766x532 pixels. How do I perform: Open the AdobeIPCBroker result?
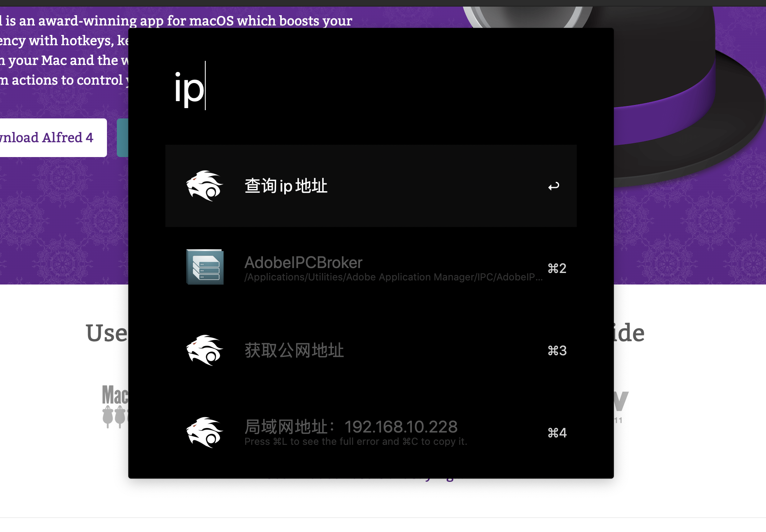371,268
